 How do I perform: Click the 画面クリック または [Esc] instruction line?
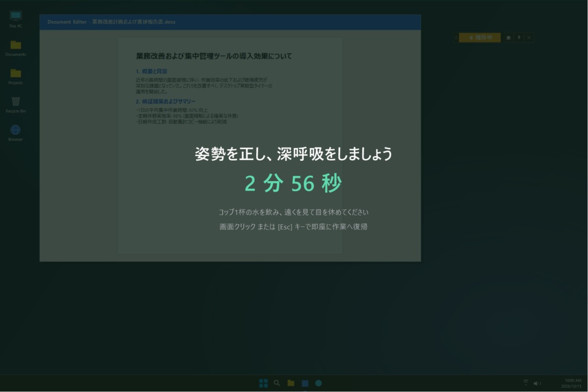pos(293,227)
